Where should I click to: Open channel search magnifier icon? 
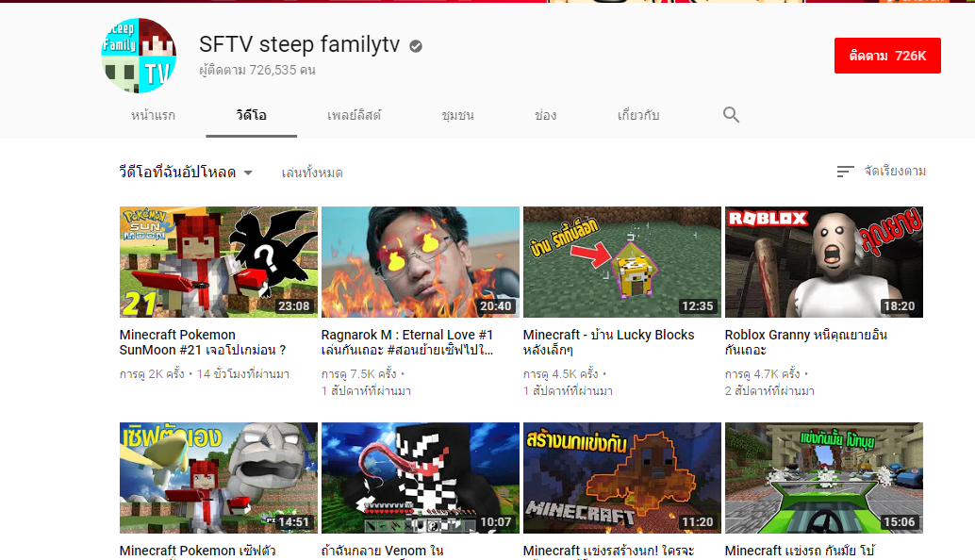732,114
